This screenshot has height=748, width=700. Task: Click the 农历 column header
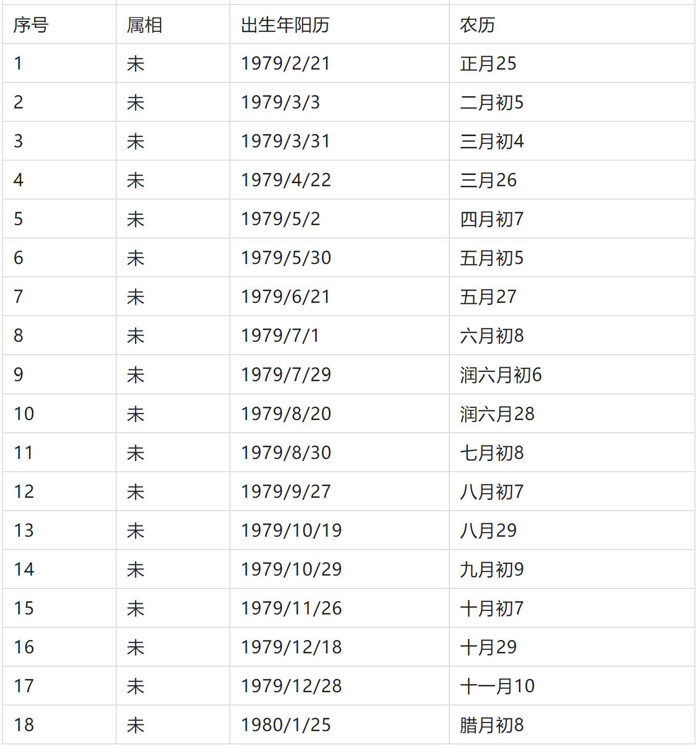[x=572, y=25]
